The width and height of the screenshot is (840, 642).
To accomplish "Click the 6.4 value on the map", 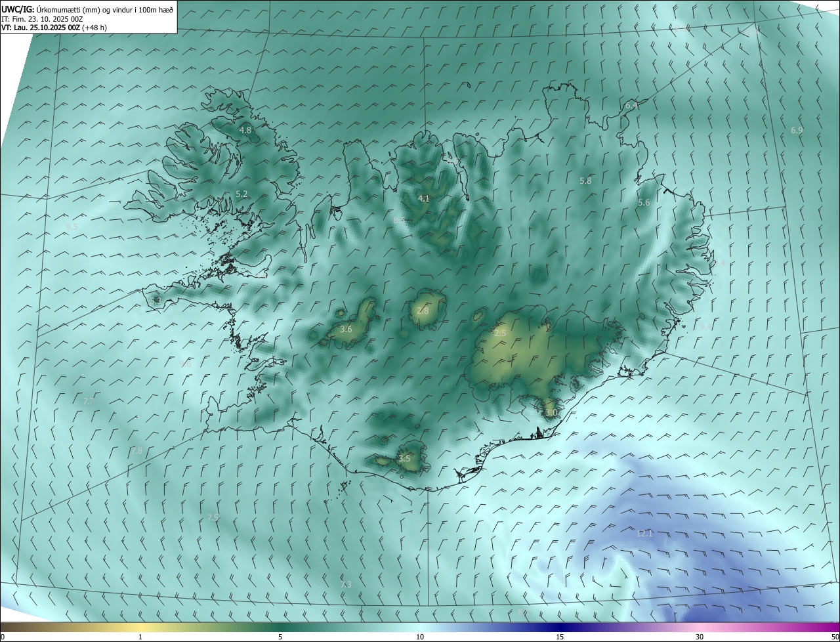I will [631, 106].
